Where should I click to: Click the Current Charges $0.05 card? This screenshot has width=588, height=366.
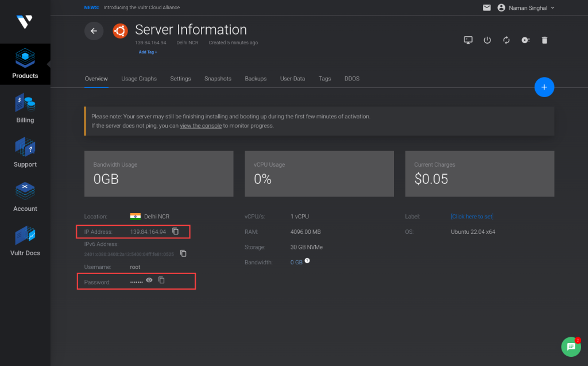479,174
